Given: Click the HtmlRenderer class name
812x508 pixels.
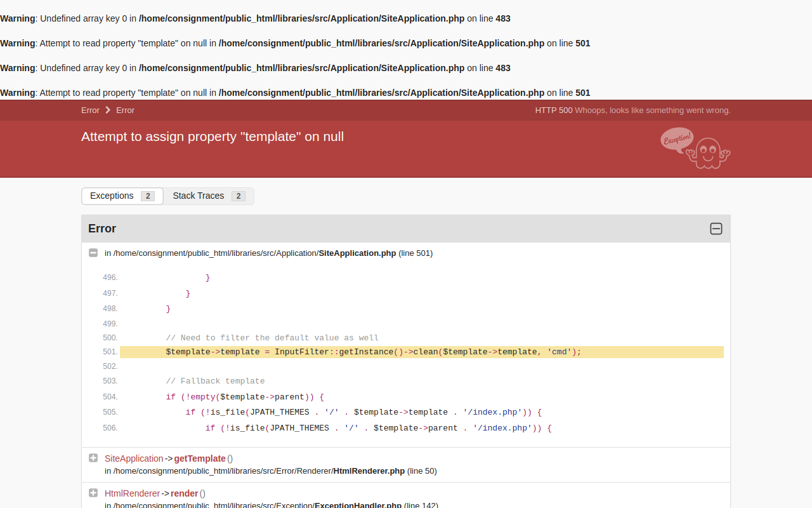Looking at the screenshot, I should 132,493.
